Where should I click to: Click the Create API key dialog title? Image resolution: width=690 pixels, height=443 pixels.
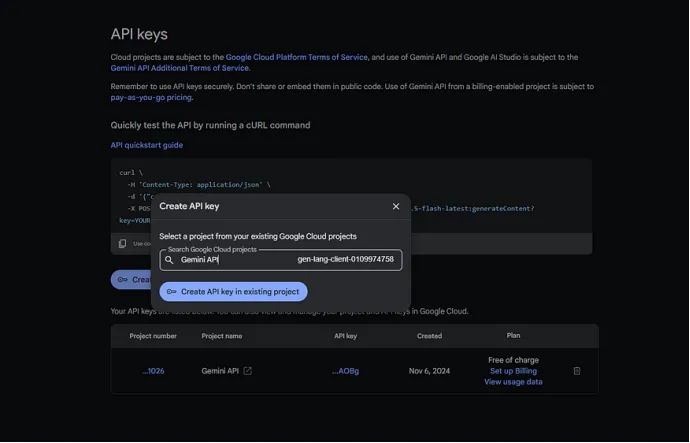[x=189, y=206]
